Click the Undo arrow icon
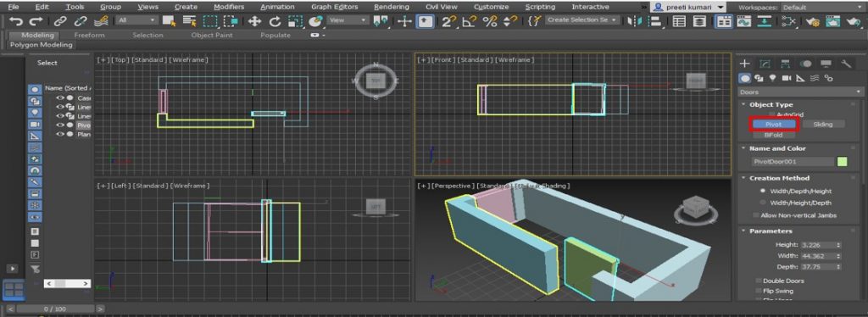 16,21
